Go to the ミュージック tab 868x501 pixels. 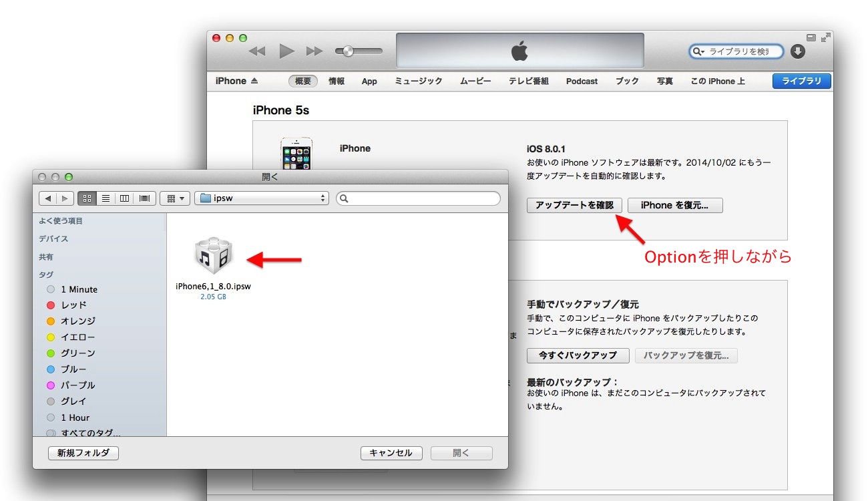(x=419, y=81)
